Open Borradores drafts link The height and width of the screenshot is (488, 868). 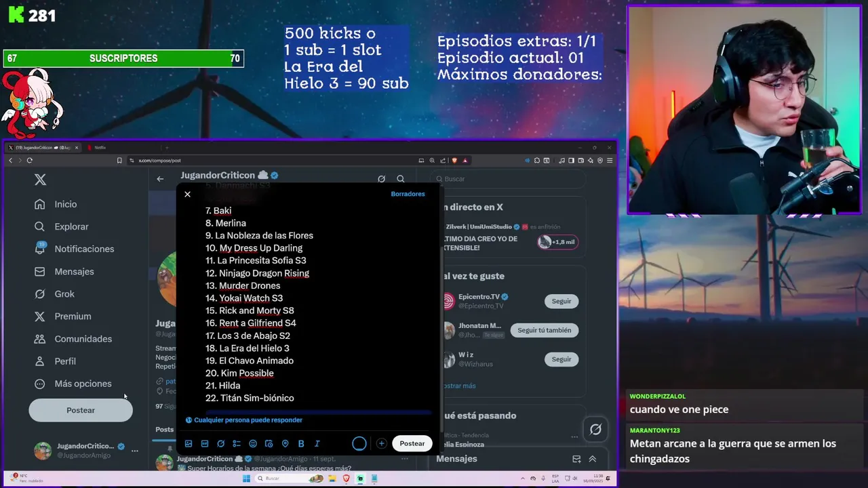click(x=408, y=194)
